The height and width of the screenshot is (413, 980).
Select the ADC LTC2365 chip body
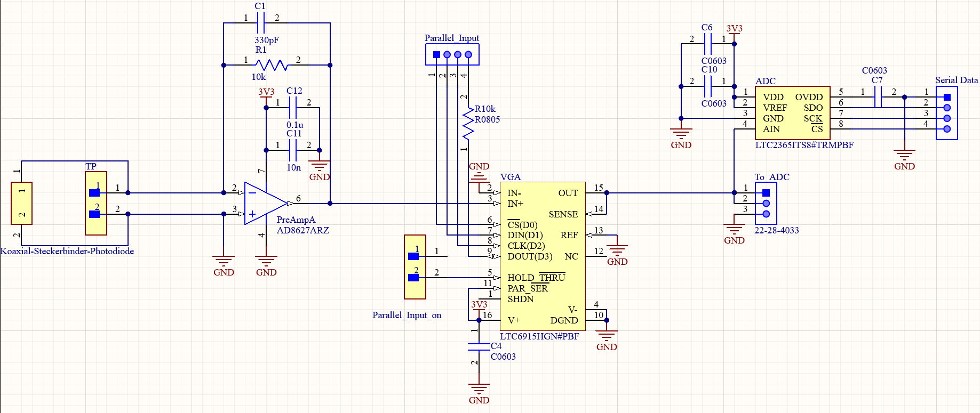pyautogui.click(x=793, y=113)
